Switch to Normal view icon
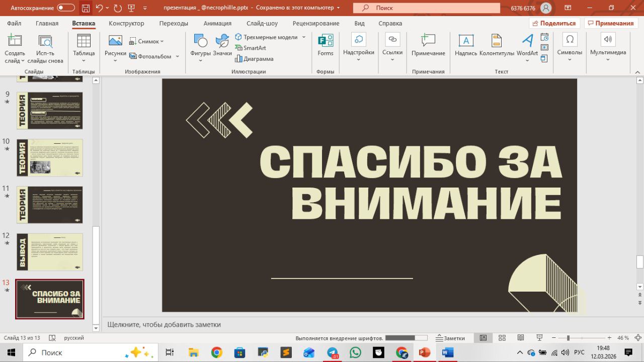The height and width of the screenshot is (362, 644). pos(484,338)
